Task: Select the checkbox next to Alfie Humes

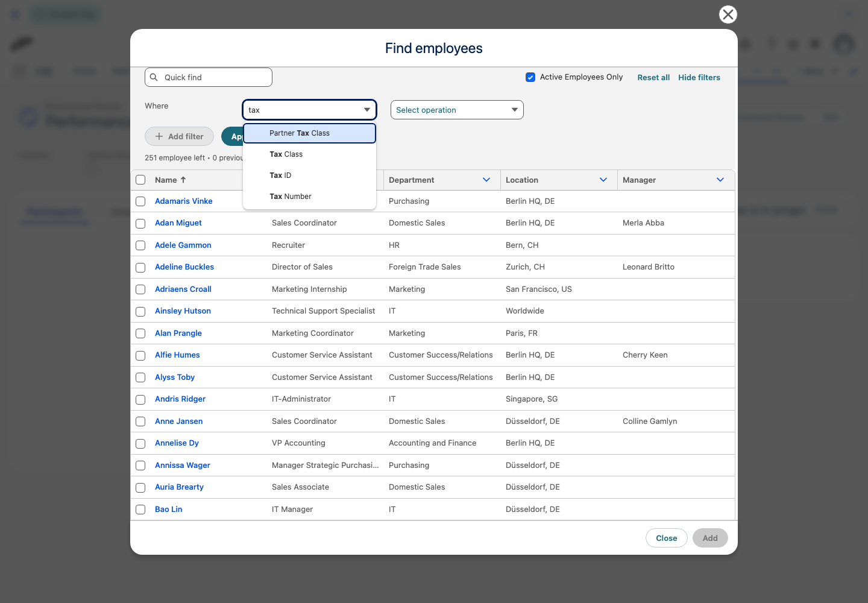Action: (140, 355)
